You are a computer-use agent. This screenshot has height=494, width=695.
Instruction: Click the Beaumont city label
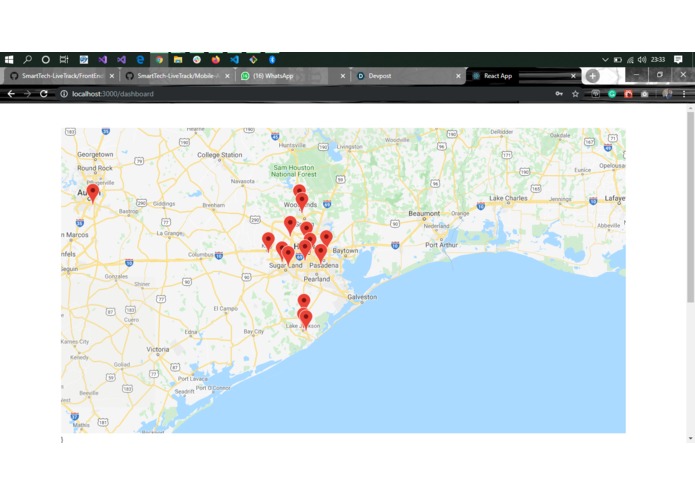point(424,214)
